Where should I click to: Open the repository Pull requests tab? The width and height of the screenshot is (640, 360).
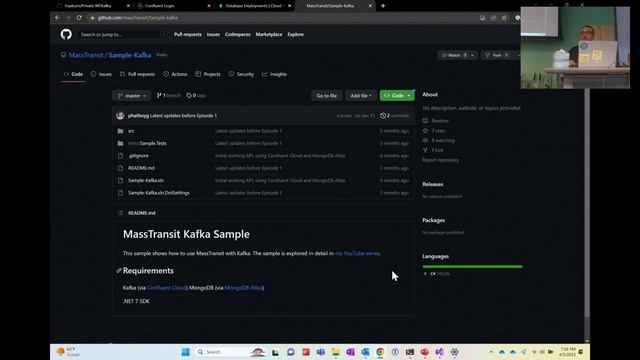pos(137,74)
